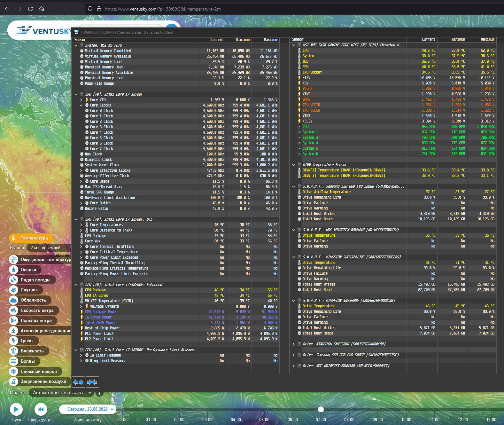Select the Physical Memory Load row

pos(176,78)
